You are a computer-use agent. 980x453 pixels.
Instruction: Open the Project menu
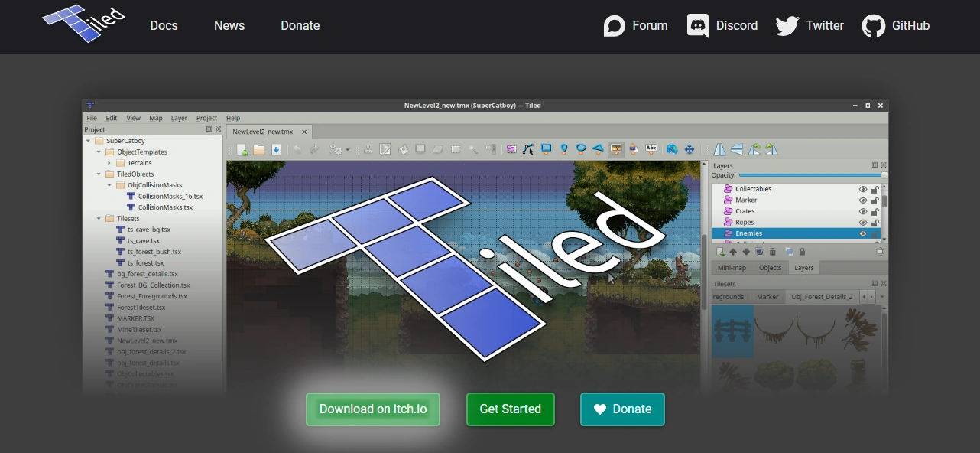pyautogui.click(x=206, y=118)
